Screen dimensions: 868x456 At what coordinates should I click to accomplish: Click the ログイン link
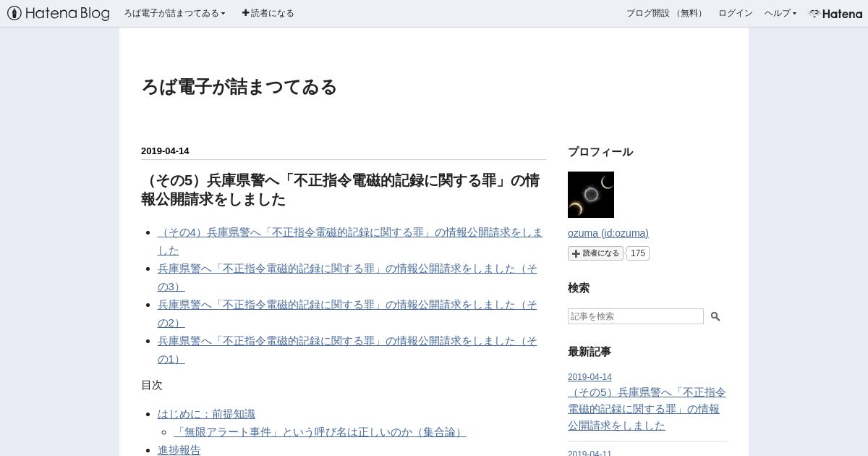pos(735,13)
